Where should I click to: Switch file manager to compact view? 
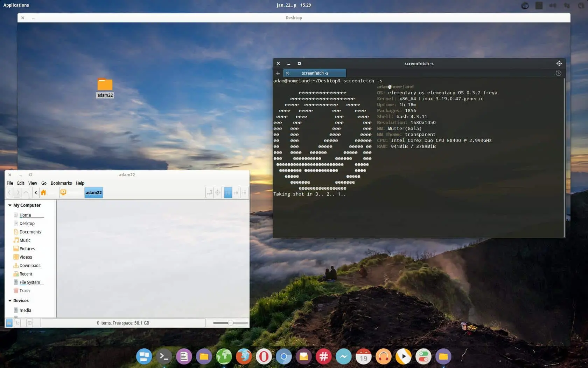tap(244, 192)
